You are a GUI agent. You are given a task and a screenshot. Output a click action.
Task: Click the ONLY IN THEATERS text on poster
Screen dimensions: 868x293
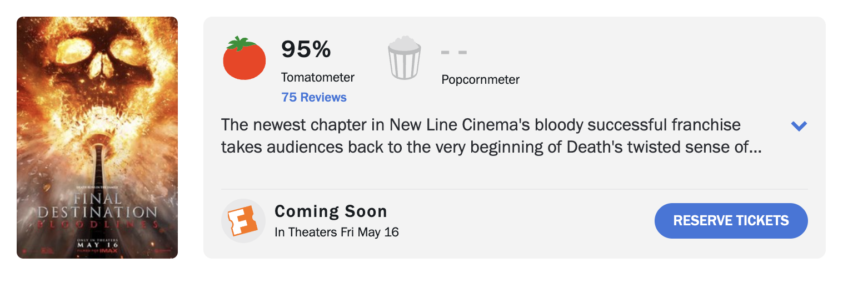point(97,239)
